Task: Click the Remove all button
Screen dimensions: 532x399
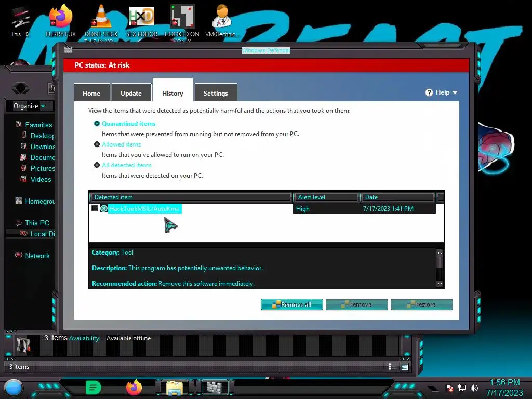Action: point(292,304)
